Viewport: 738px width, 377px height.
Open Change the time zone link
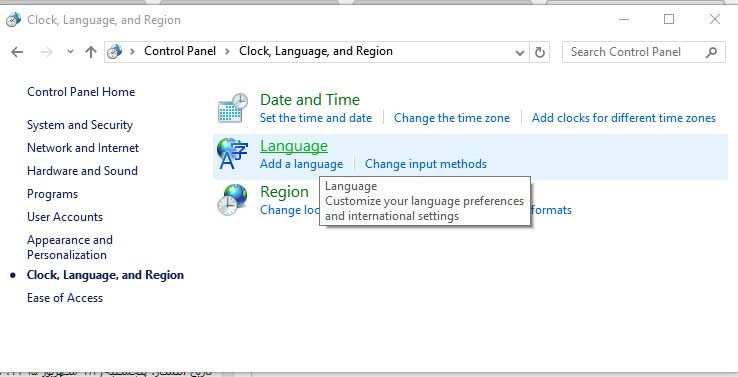452,118
